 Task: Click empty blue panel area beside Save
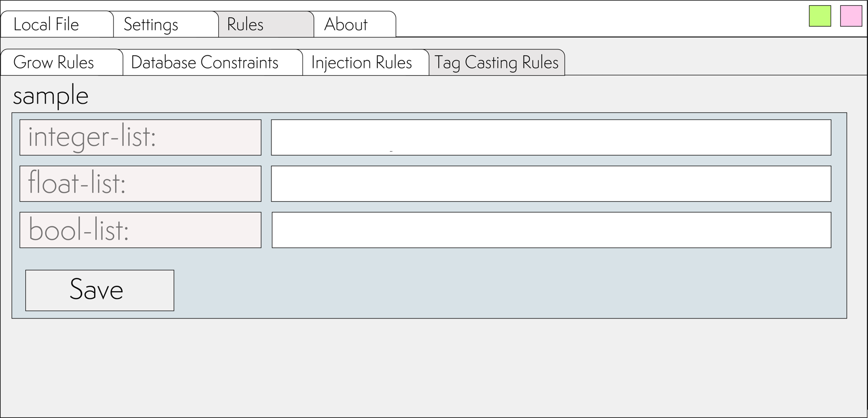[x=505, y=290]
